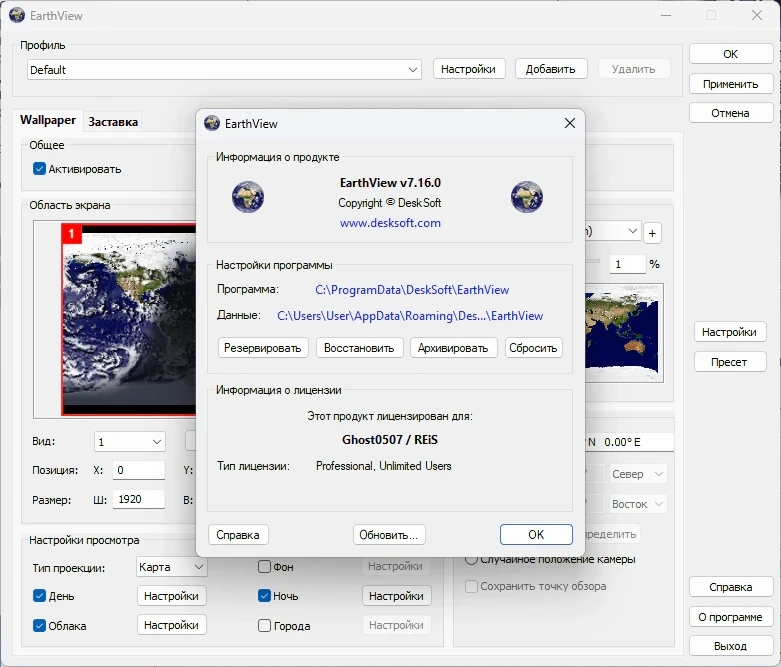
Task: Click Professional, Unlimited Users license text
Action: coord(384,466)
